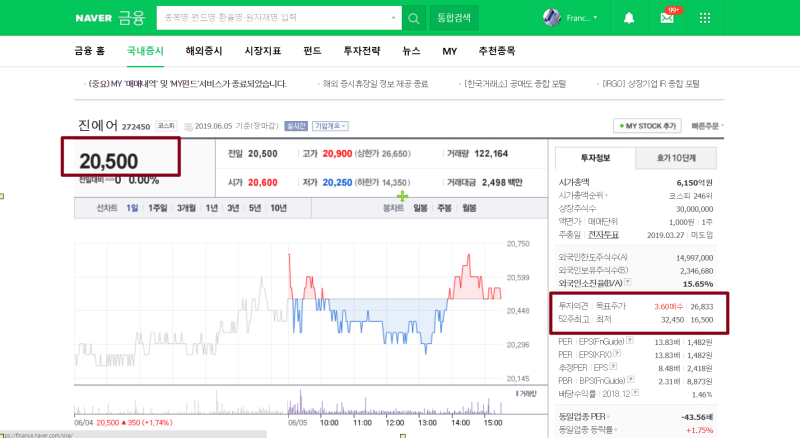
Task: Click the 진에어 stock name
Action: tap(98, 125)
